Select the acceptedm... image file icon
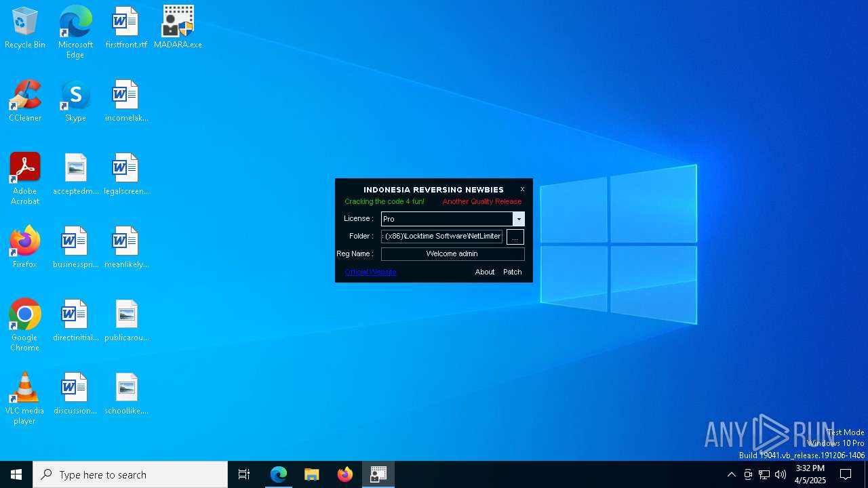This screenshot has height=488, width=868. pyautogui.click(x=75, y=174)
